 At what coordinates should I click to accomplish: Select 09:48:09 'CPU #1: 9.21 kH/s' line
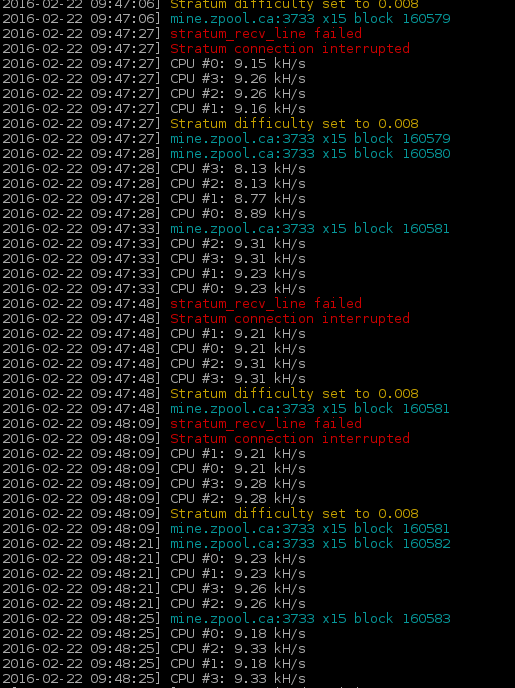click(x=238, y=454)
